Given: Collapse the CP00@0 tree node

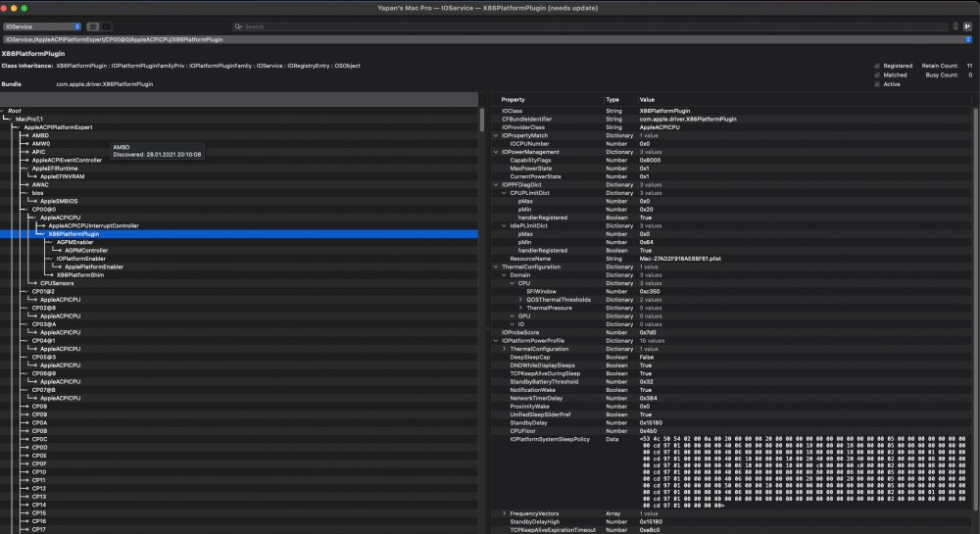Looking at the screenshot, I should [26, 210].
